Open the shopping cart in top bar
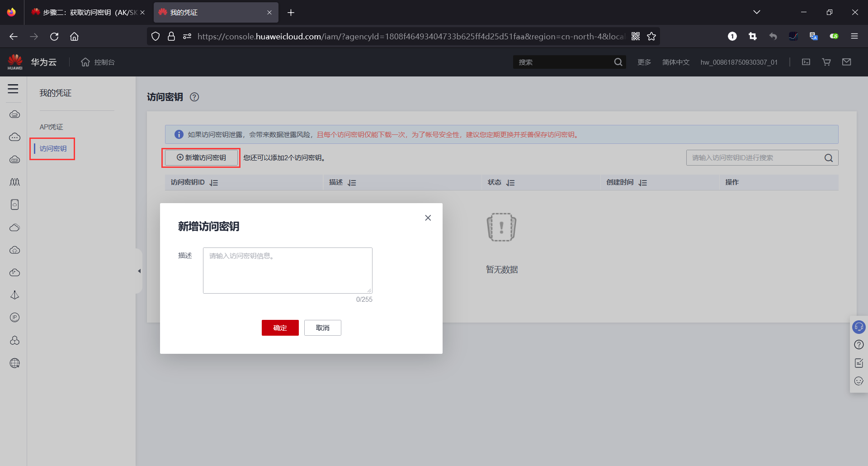The image size is (868, 466). tap(826, 62)
